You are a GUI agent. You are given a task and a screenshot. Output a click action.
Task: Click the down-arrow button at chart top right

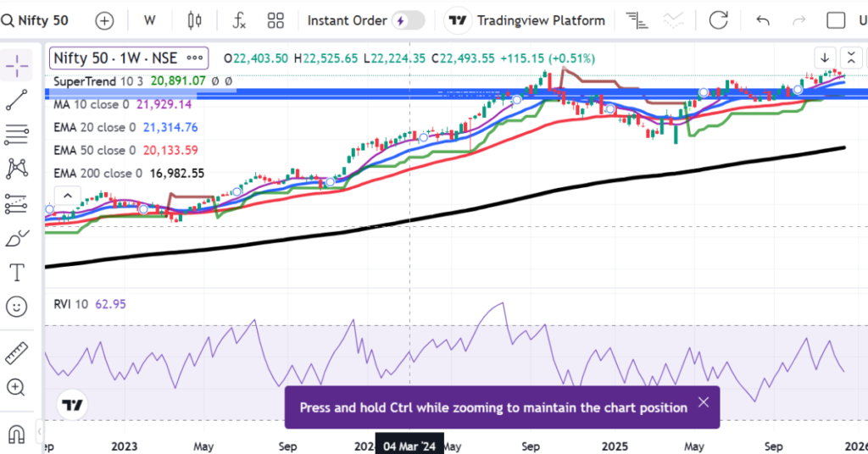(825, 58)
